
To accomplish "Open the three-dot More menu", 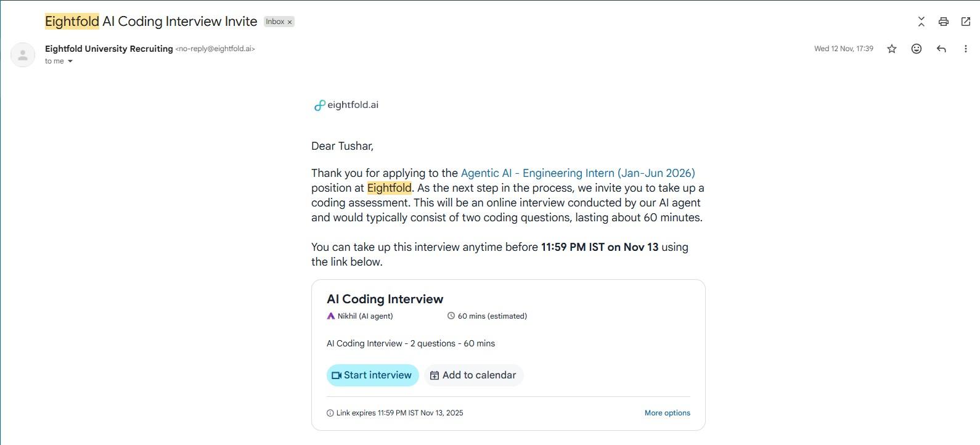I will coord(965,49).
